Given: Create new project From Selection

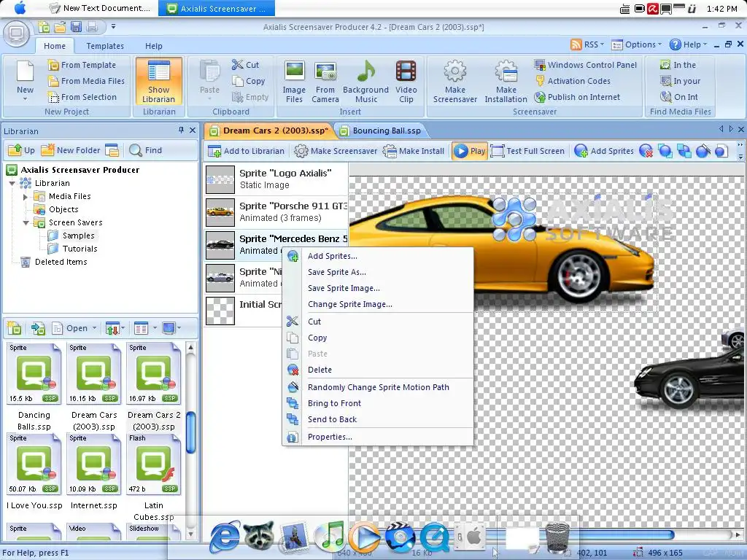Looking at the screenshot, I should pos(82,97).
